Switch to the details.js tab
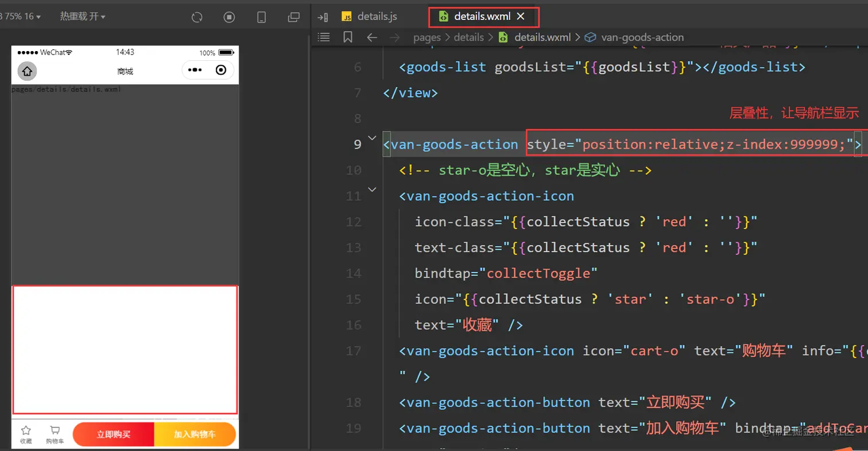Screen dimensions: 868x451 point(370,17)
